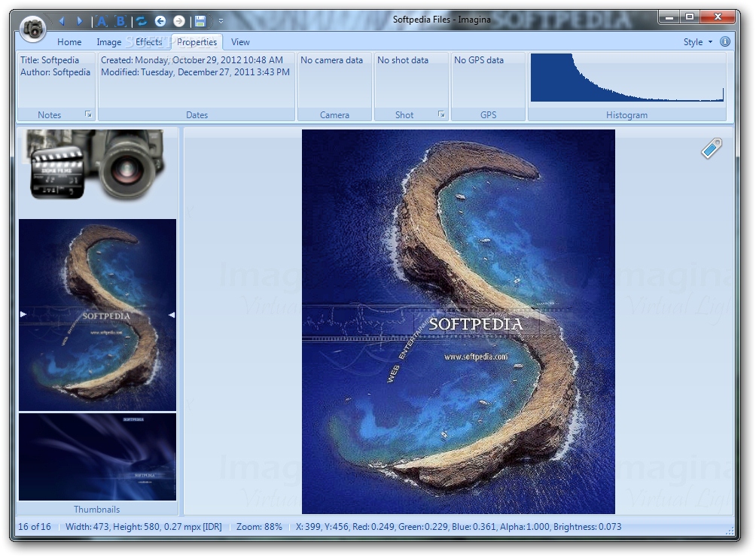
Task: Click the histogram graph
Action: click(x=627, y=78)
